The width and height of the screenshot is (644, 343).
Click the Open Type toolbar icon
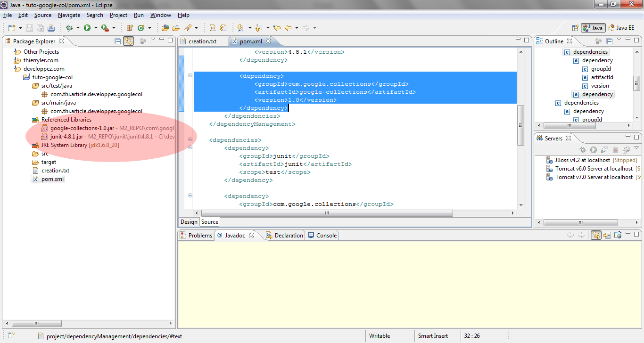[x=165, y=28]
